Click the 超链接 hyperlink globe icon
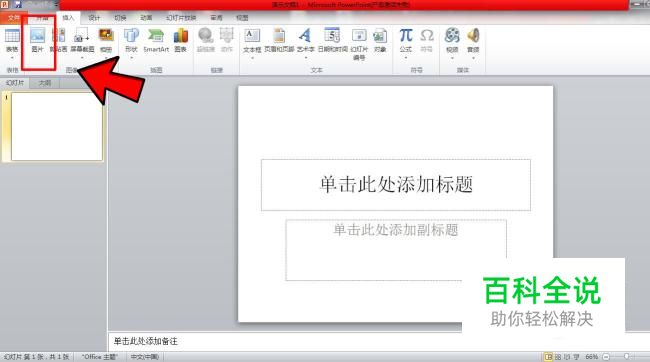Viewport: 650px width, 362px height. pyautogui.click(x=206, y=36)
